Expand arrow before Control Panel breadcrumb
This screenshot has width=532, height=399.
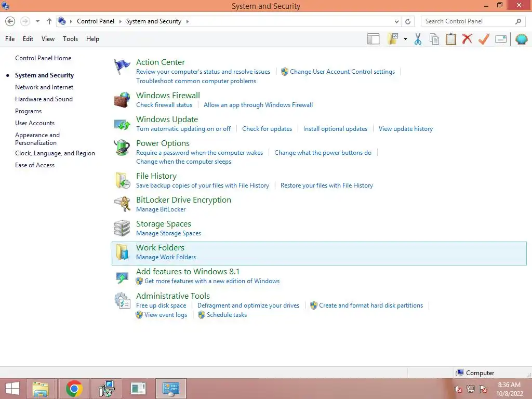71,21
